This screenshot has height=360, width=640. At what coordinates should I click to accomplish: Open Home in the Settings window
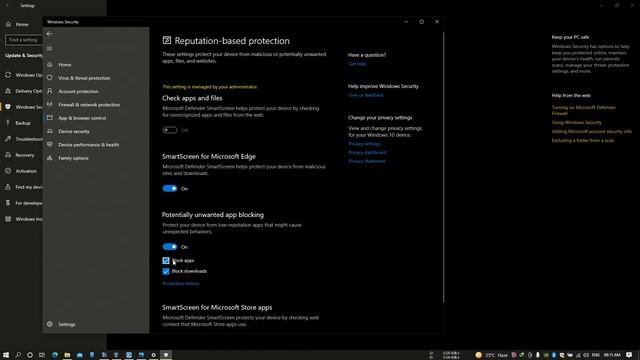click(x=22, y=24)
